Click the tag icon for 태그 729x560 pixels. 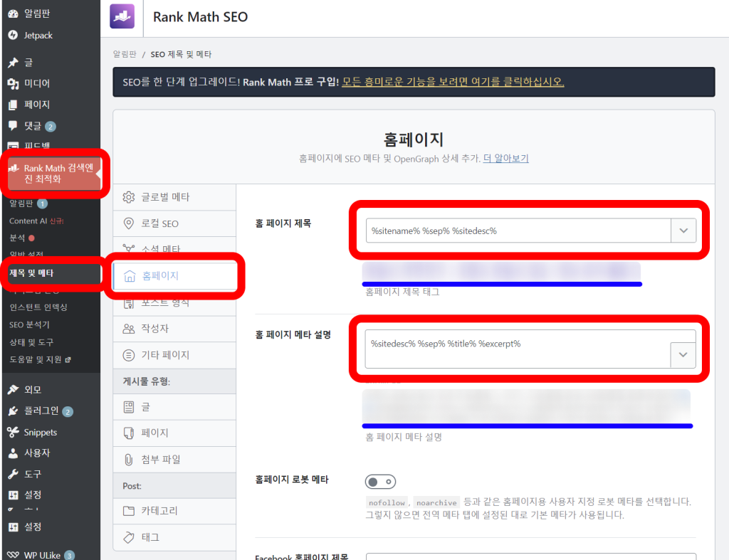[129, 537]
